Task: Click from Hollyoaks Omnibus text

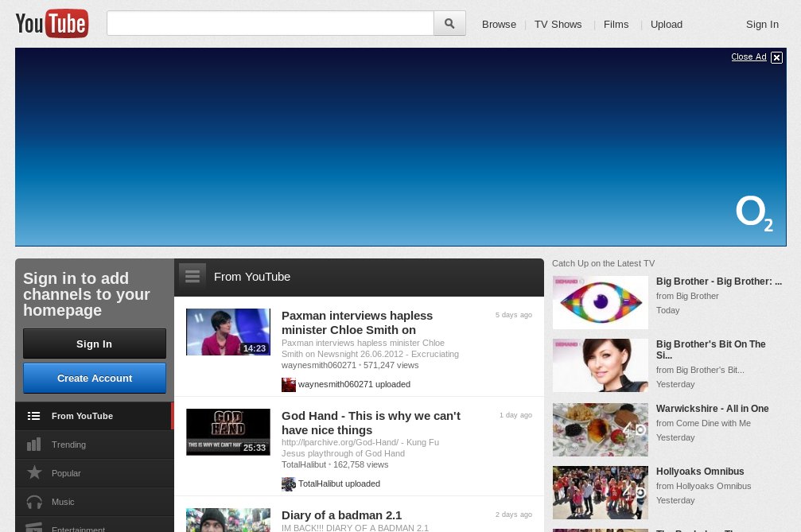Action: [703, 486]
